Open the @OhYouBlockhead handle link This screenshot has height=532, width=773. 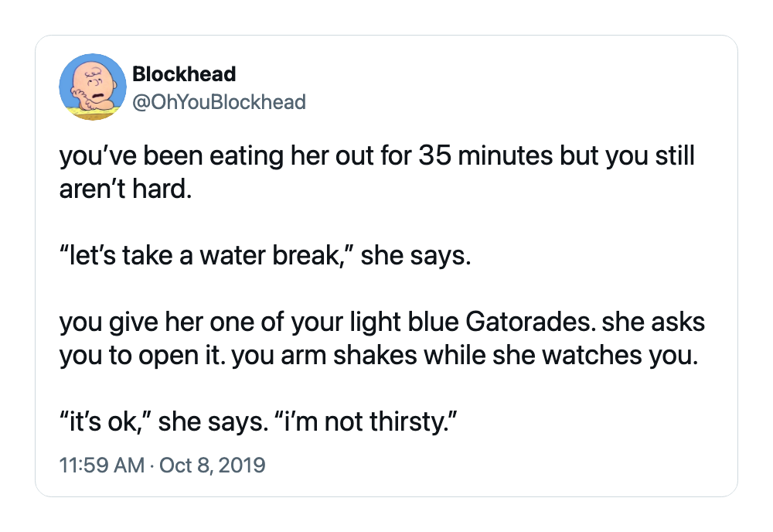pyautogui.click(x=220, y=102)
